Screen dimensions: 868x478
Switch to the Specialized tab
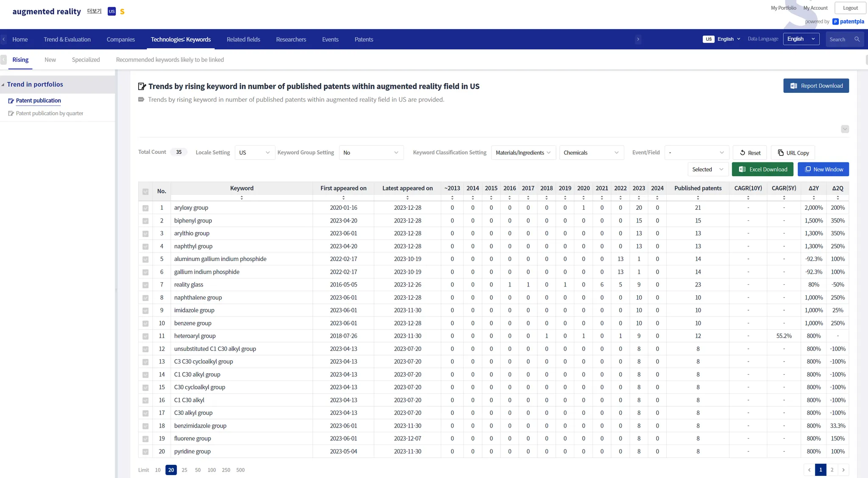click(x=86, y=60)
